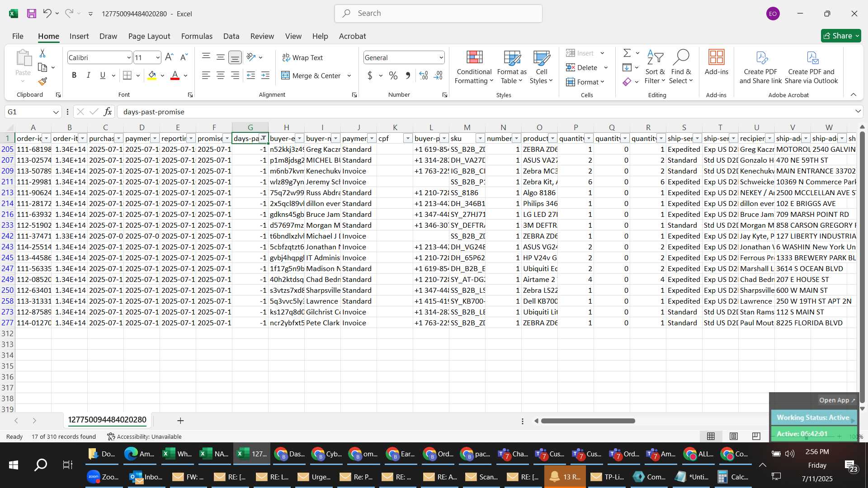Click the green Share button
This screenshot has width=868, height=488.
pyautogui.click(x=841, y=36)
